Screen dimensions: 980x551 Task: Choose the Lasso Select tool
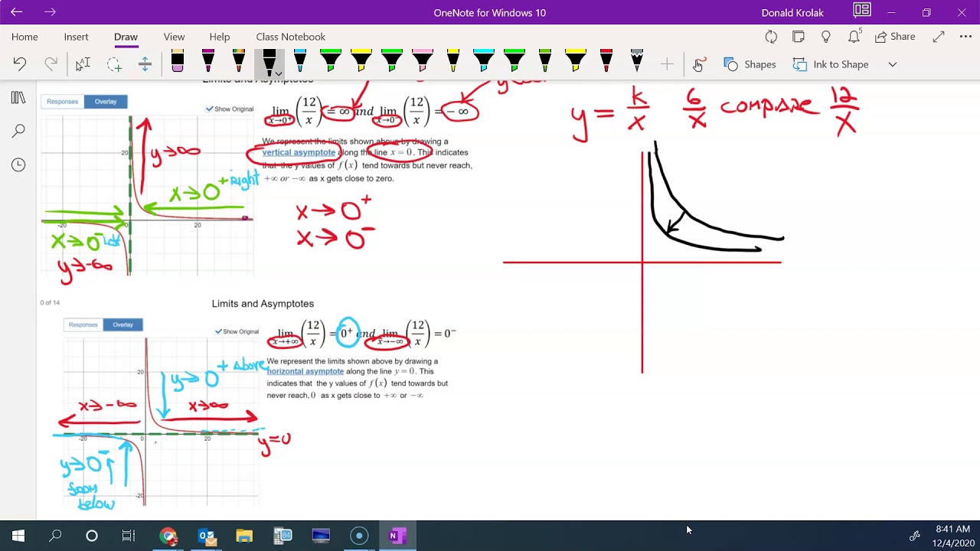pyautogui.click(x=114, y=64)
